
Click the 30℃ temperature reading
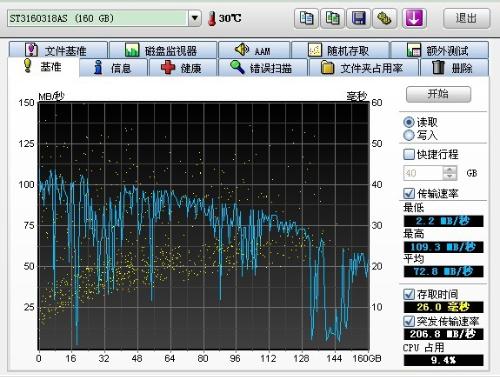[230, 18]
